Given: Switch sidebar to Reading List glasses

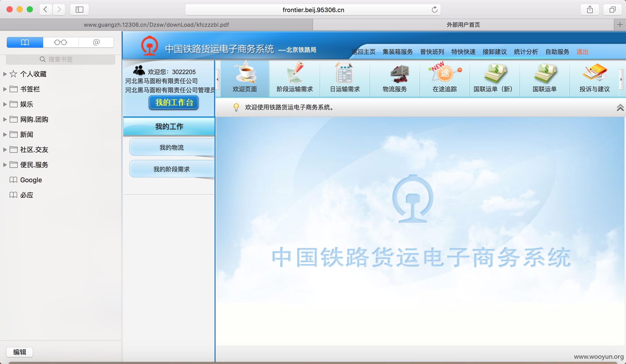Looking at the screenshot, I should pyautogui.click(x=61, y=42).
